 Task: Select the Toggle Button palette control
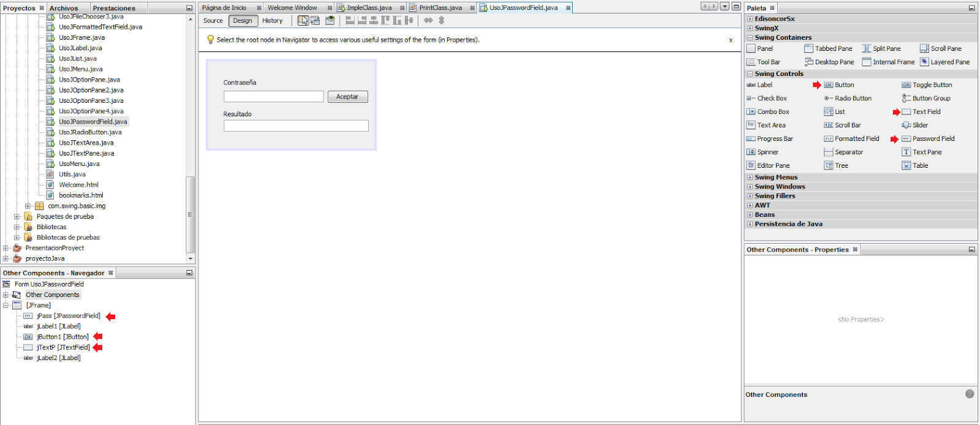(927, 85)
